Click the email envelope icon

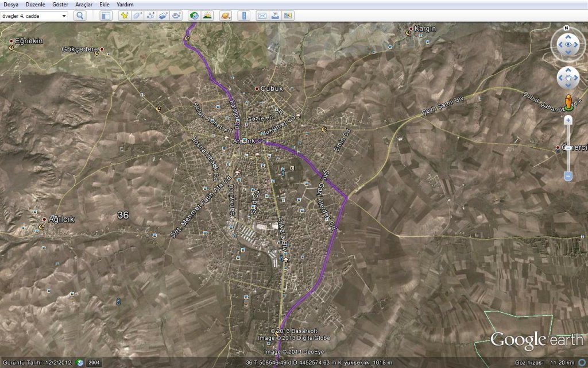[x=262, y=16]
